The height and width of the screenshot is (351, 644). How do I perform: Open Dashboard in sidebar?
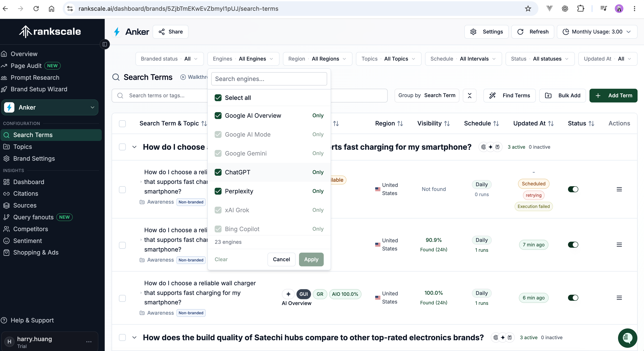[x=29, y=182]
